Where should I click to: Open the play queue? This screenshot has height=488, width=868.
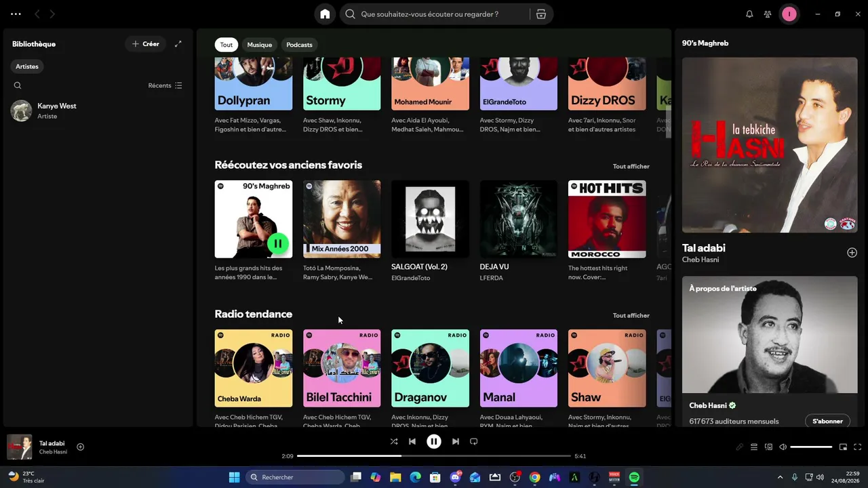(x=754, y=447)
